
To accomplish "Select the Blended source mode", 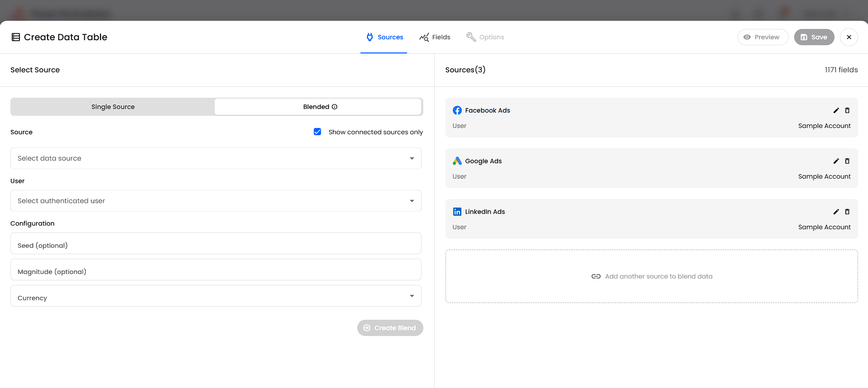I will point(316,107).
